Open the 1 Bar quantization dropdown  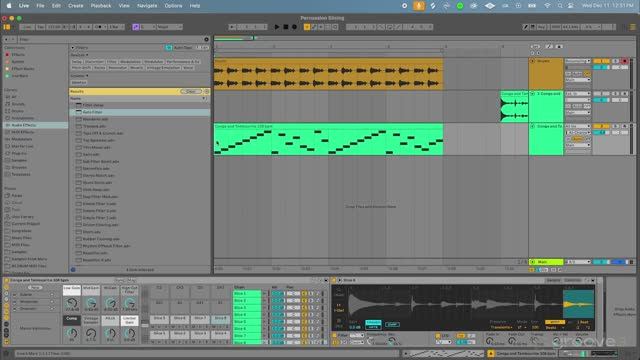coord(115,27)
